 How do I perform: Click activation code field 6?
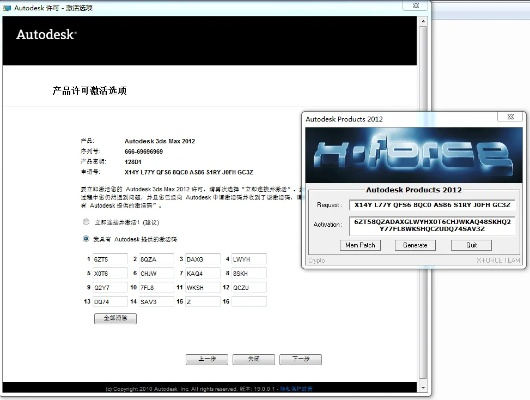point(156,273)
